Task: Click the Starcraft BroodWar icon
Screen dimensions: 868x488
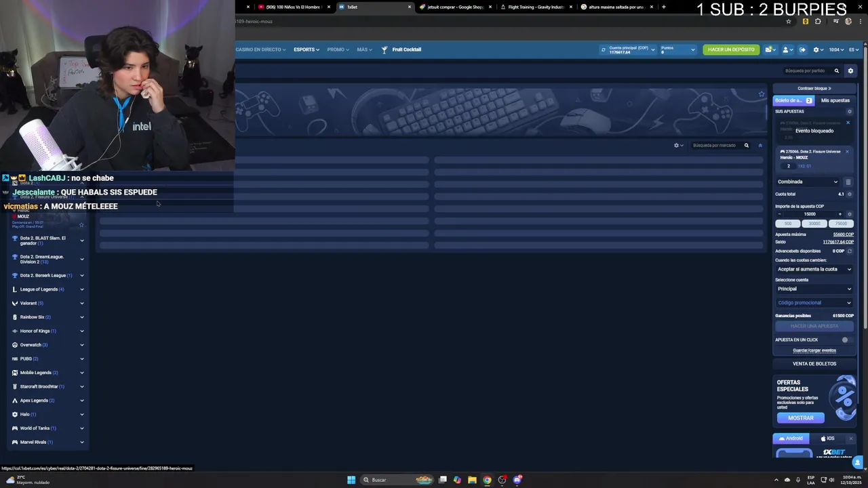Action: [x=15, y=386]
